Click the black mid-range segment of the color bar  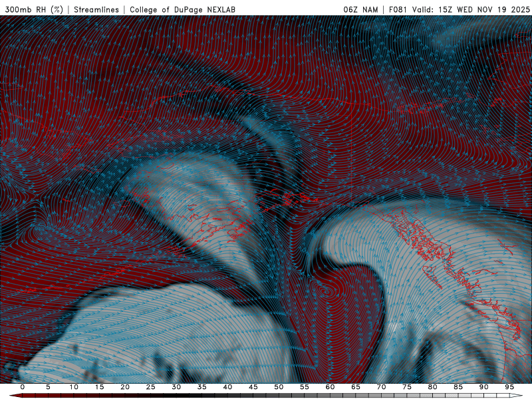[x=176, y=396]
